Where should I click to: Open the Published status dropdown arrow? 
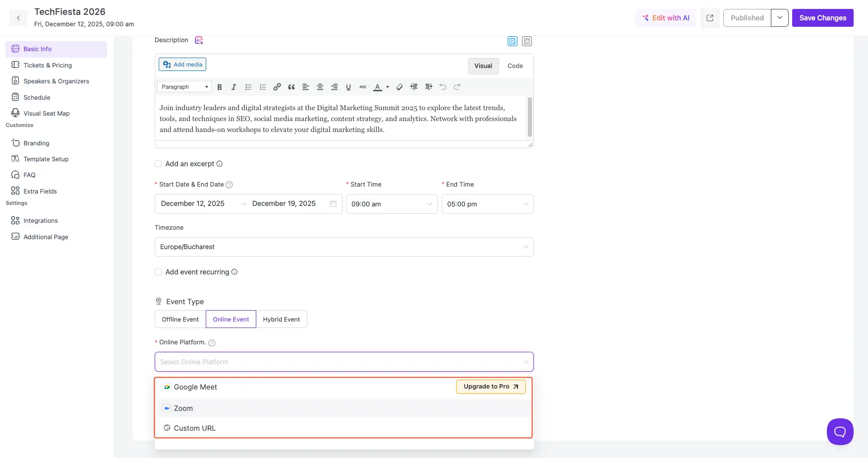pos(779,18)
